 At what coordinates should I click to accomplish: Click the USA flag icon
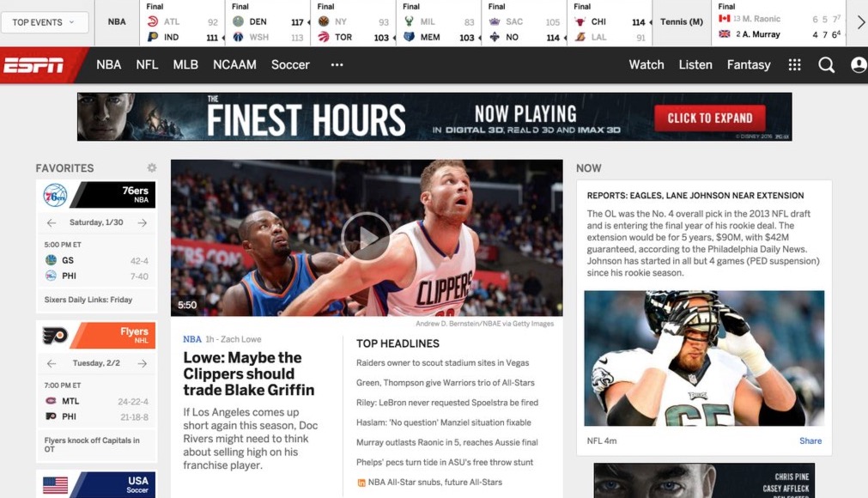pos(55,485)
